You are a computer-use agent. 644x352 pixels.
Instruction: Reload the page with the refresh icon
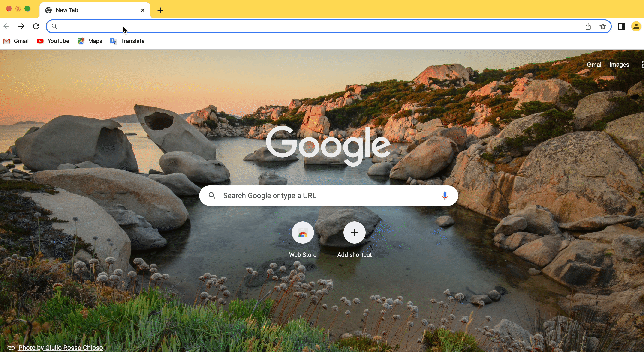[x=36, y=26]
